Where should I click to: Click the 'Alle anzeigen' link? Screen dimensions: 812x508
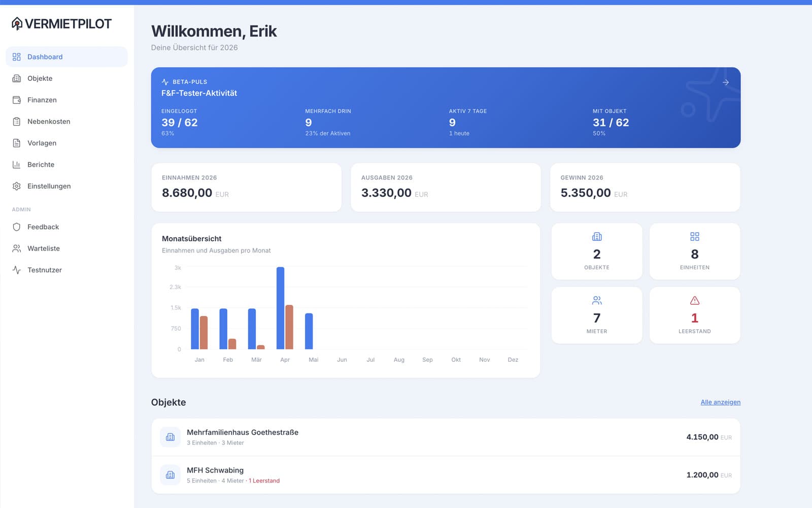[x=720, y=402]
